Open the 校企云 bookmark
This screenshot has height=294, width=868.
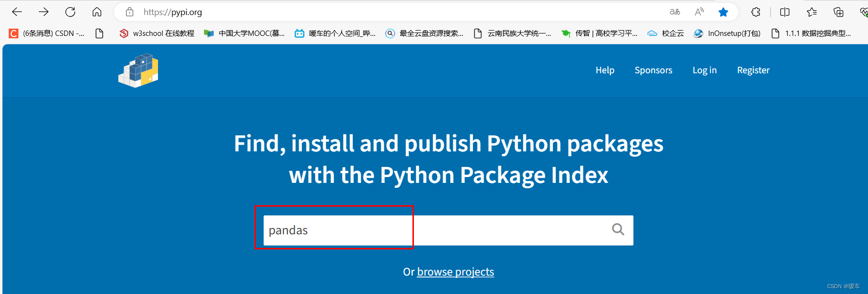[x=666, y=33]
